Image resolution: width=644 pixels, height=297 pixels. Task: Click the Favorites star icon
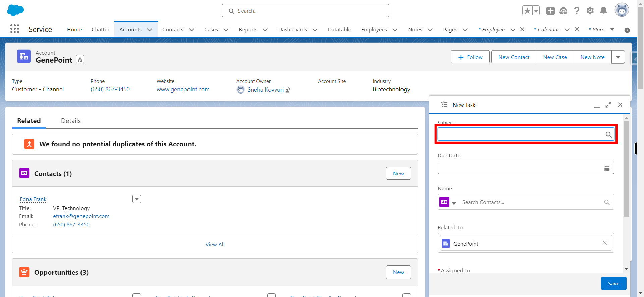pos(527,11)
